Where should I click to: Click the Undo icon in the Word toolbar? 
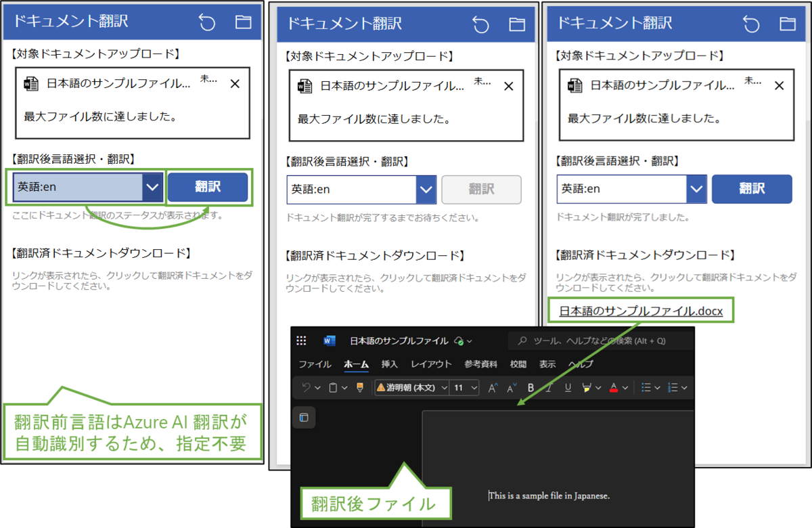pyautogui.click(x=307, y=388)
